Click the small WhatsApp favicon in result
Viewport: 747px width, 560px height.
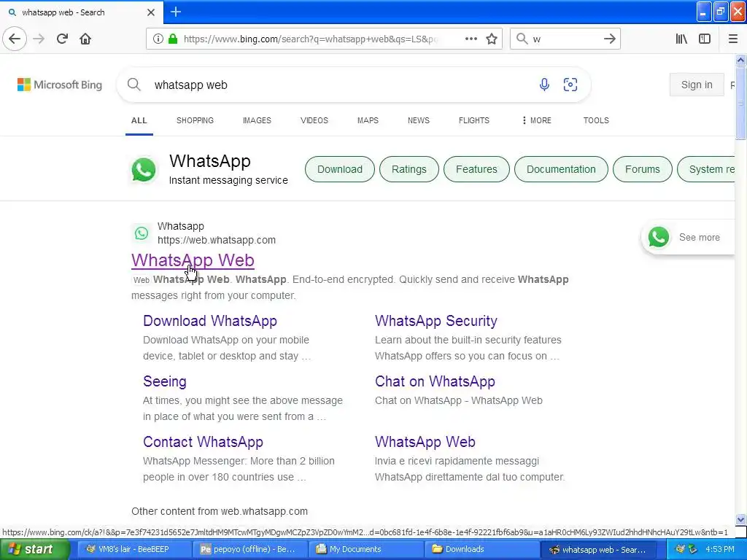tap(142, 233)
